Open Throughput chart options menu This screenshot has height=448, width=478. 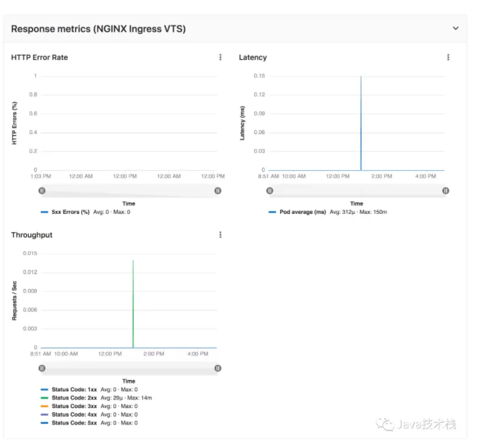coord(220,235)
